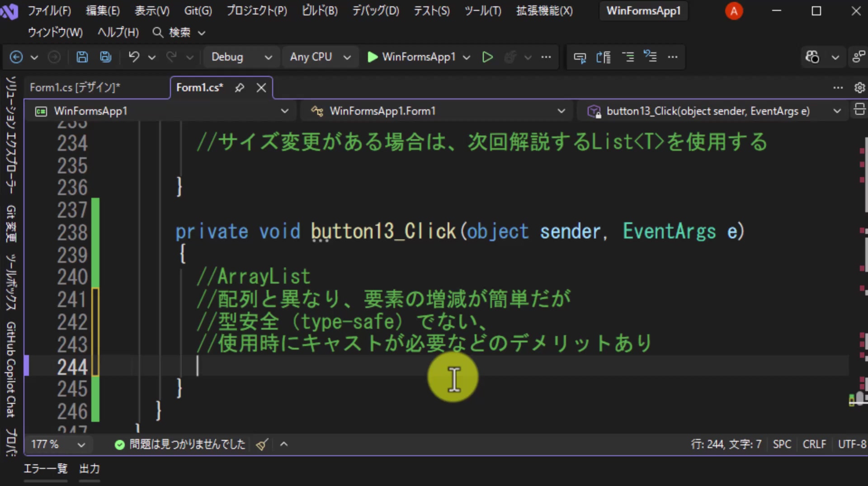Click the search magnifier in the menu bar
This screenshot has width=868, height=486.
(x=157, y=33)
